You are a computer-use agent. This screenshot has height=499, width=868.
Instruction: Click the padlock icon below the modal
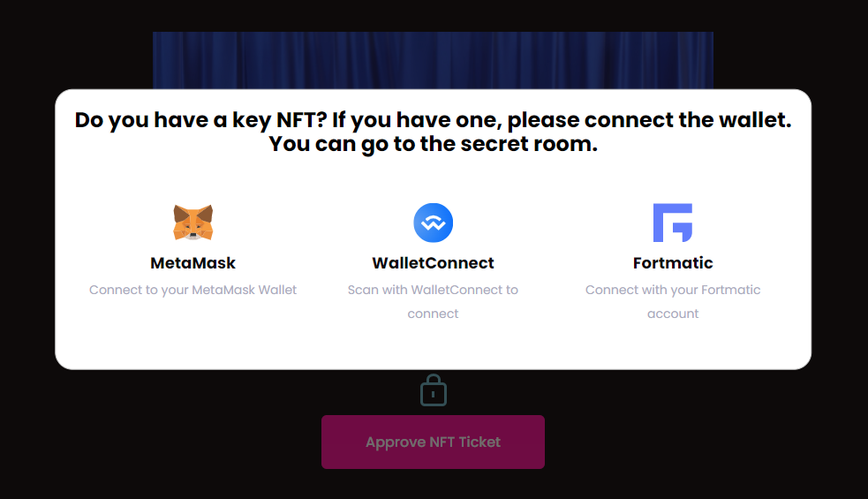(433, 390)
